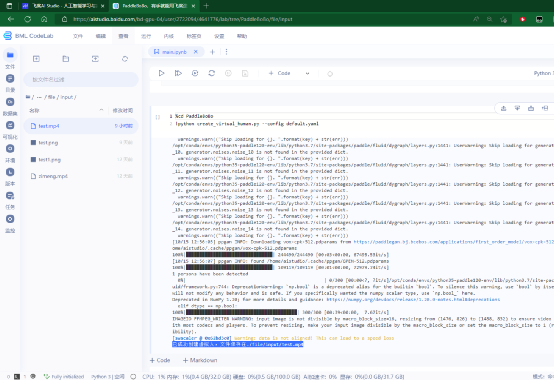Click the file name filter input field
This screenshot has width=554, height=380.
click(x=81, y=79)
